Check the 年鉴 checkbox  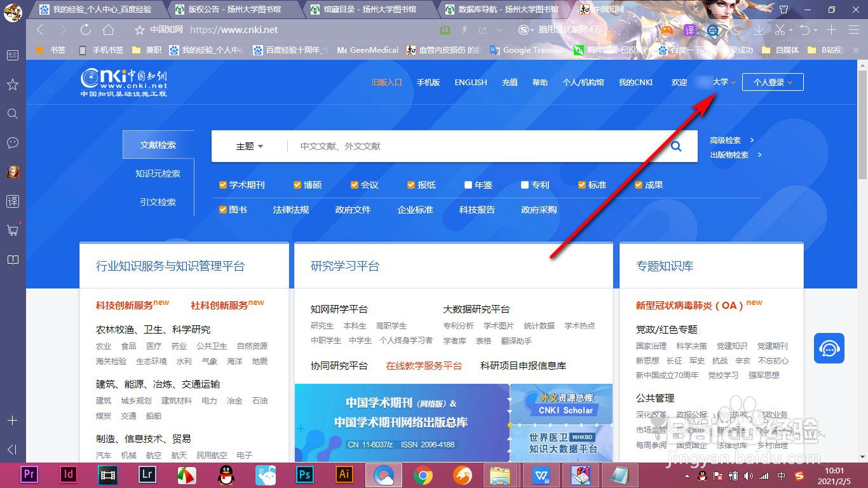pos(468,185)
